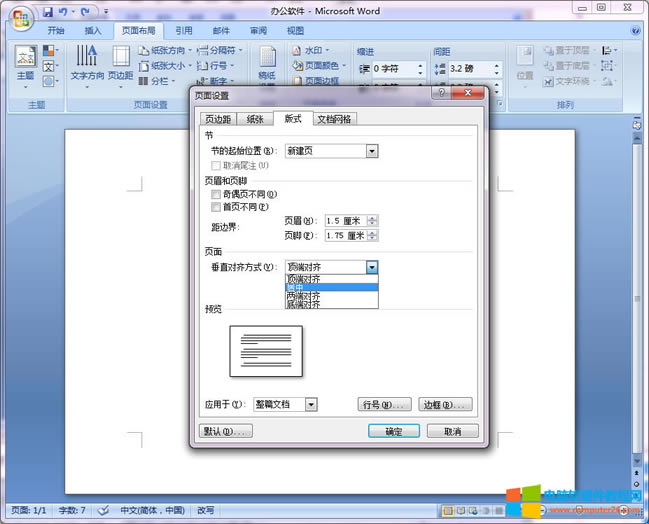Choose 居中 in vertical alignment list
This screenshot has height=524, width=649.
332,287
